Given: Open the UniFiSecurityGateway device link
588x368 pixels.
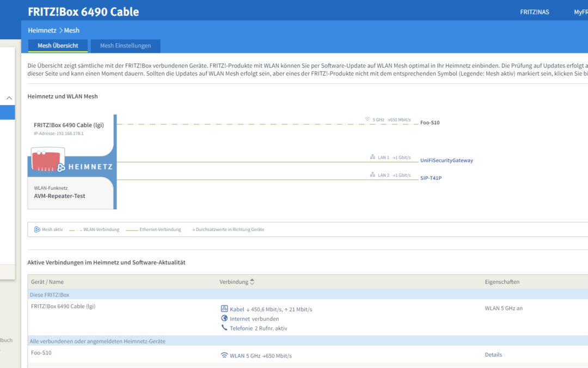Looking at the screenshot, I should coord(446,160).
